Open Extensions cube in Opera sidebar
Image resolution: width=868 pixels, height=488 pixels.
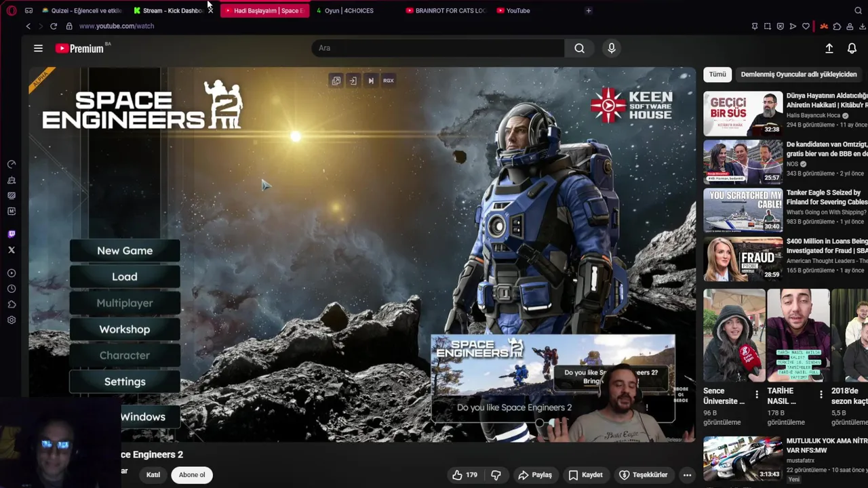[12, 304]
